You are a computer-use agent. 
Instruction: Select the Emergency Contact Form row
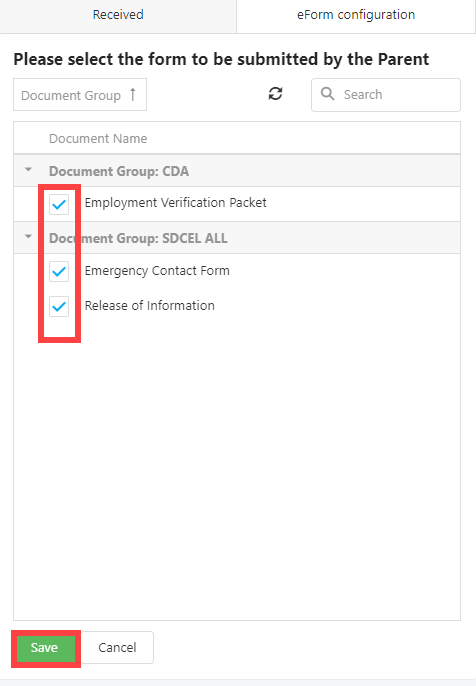click(237, 271)
